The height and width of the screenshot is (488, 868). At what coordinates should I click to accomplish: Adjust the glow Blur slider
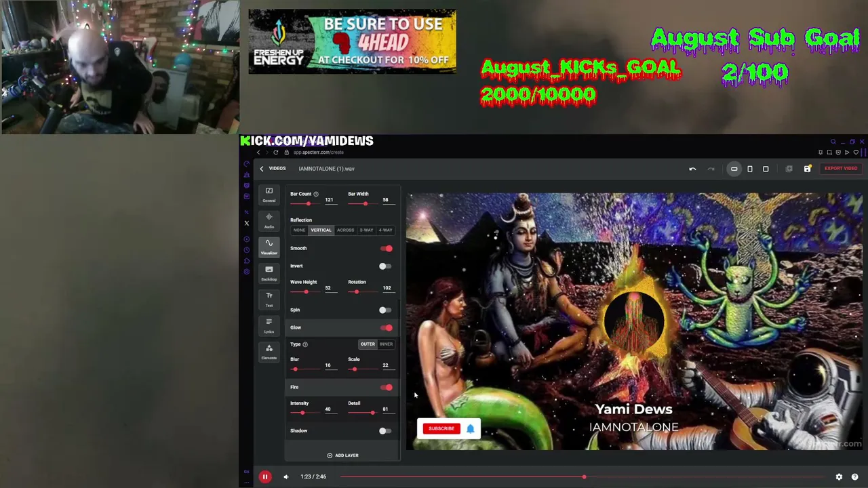tap(305, 369)
